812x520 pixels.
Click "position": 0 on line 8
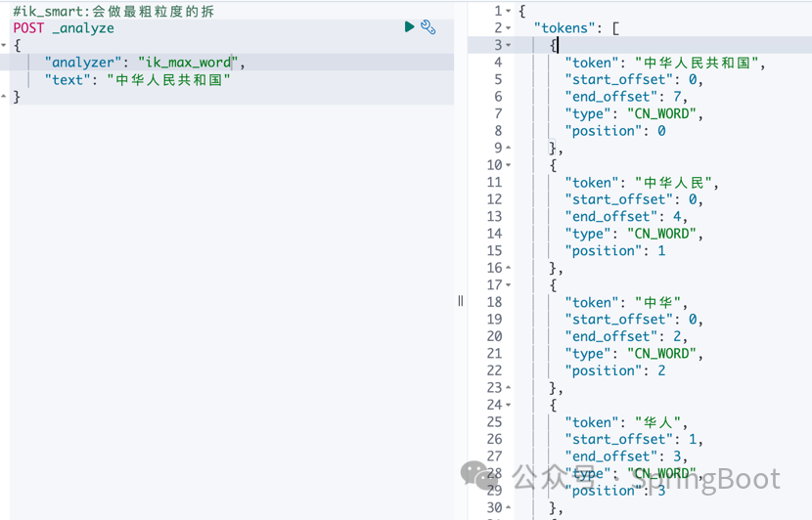coord(615,131)
